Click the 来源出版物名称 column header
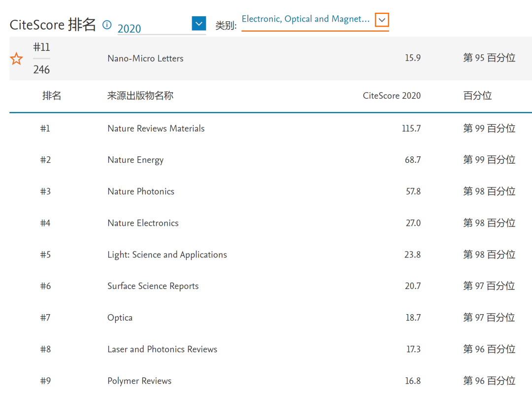The width and height of the screenshot is (532, 396). (x=140, y=96)
